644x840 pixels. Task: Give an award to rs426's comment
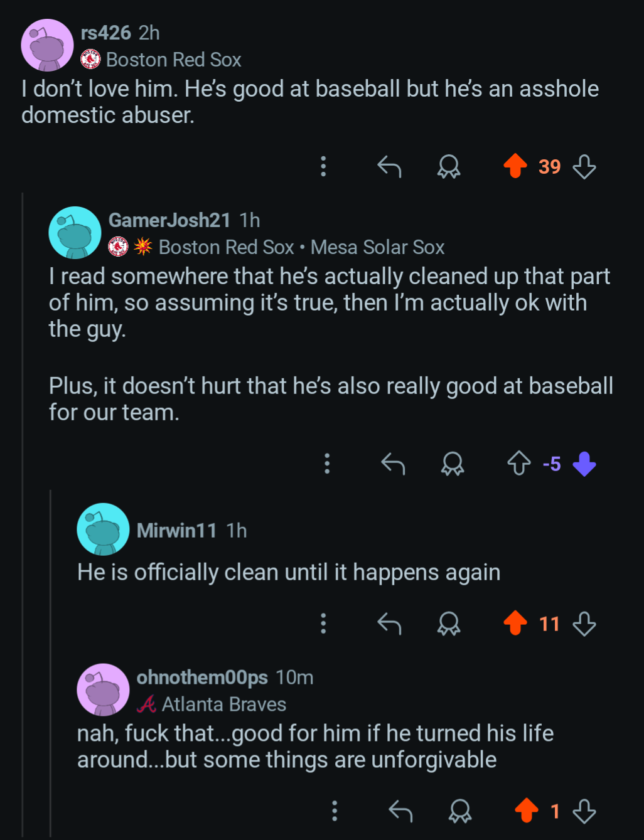pyautogui.click(x=448, y=167)
